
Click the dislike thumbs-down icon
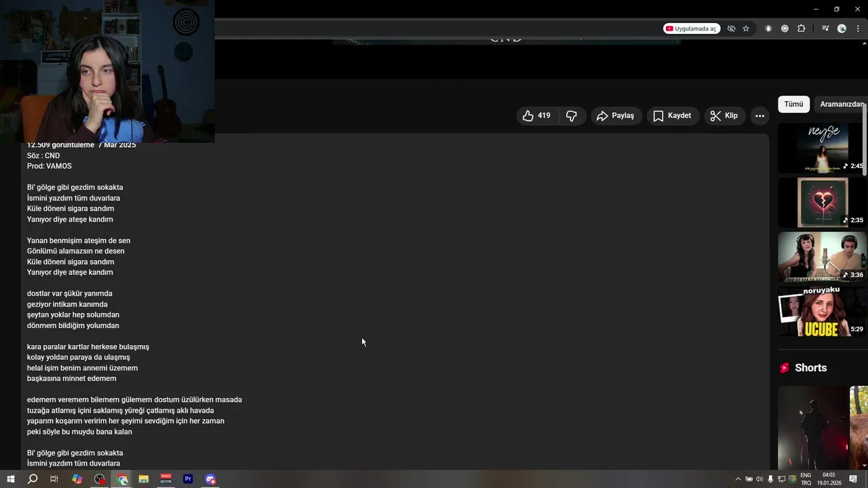(x=572, y=116)
